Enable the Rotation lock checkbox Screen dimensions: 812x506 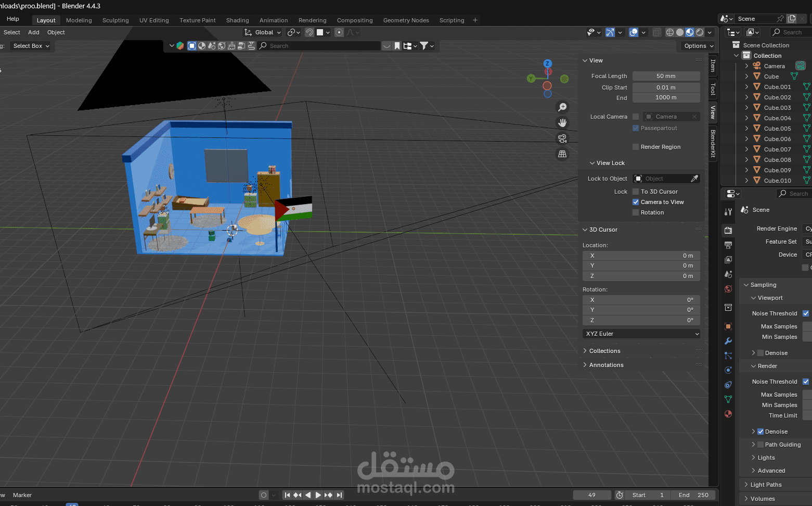636,212
